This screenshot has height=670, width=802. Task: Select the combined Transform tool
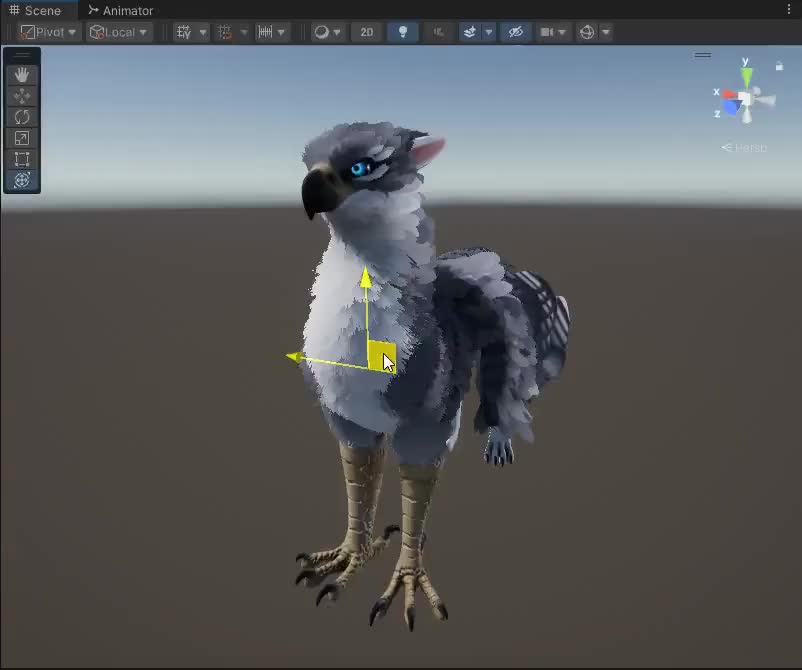tap(22, 180)
